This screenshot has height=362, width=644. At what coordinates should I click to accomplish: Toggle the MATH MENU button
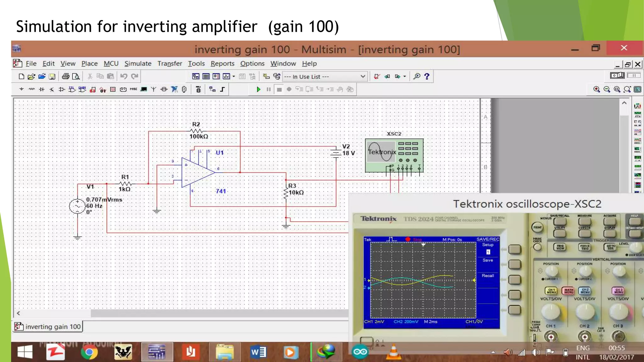point(569,291)
